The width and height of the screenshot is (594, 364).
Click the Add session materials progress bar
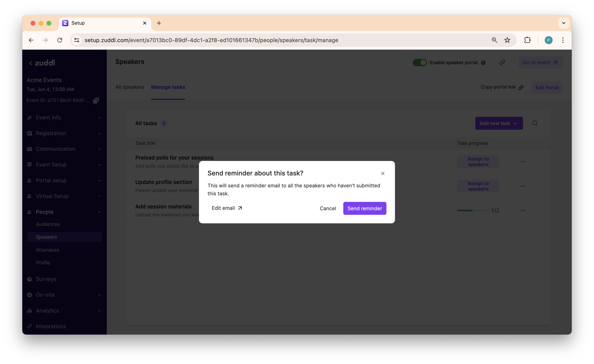click(473, 211)
